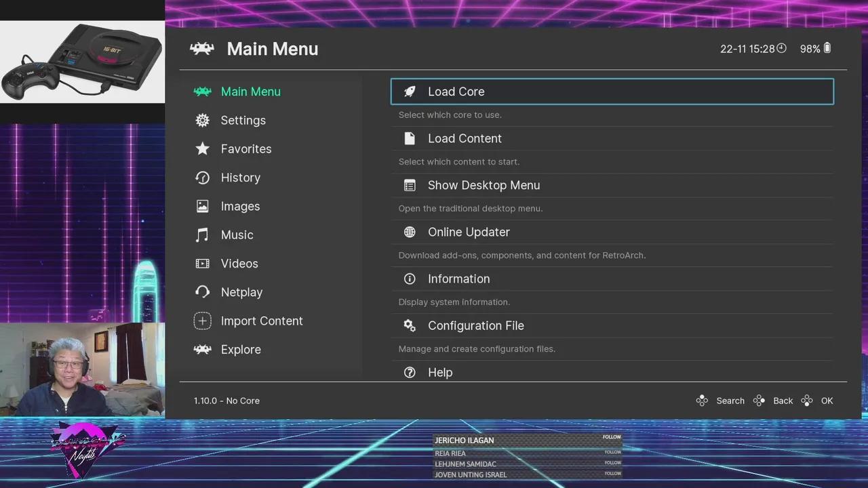Click the Music note icon

[x=202, y=235]
